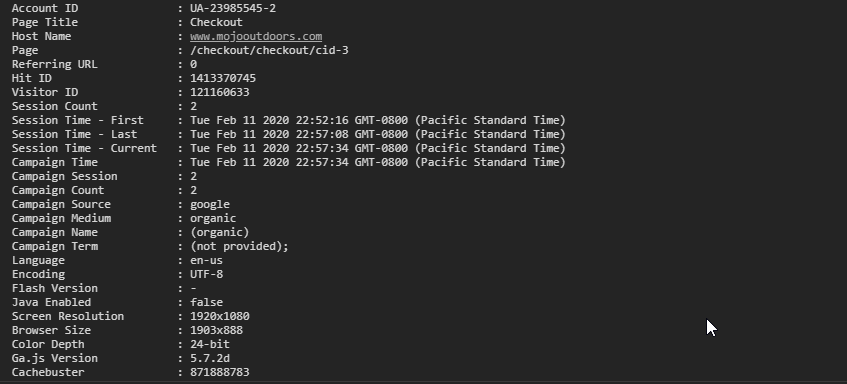Click the Browser Size value 1903x888
The image size is (847, 384).
[216, 331]
